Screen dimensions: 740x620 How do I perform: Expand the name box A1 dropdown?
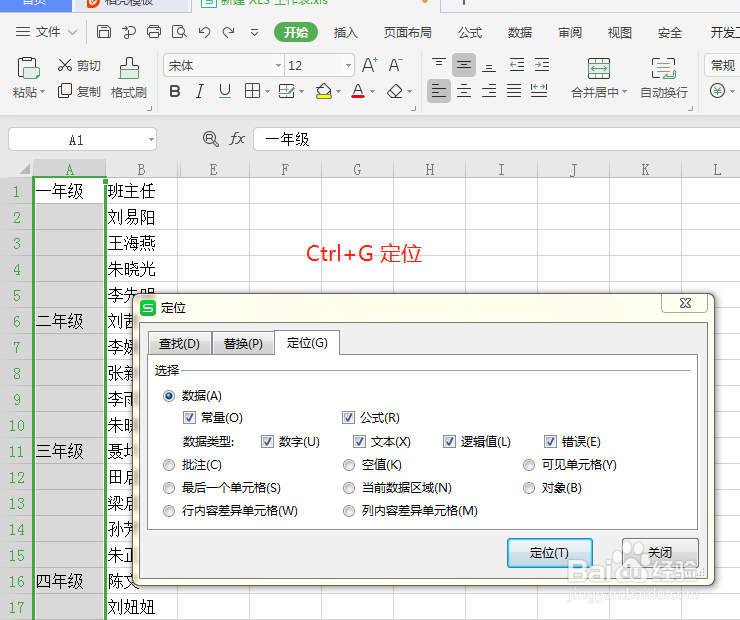click(x=151, y=139)
